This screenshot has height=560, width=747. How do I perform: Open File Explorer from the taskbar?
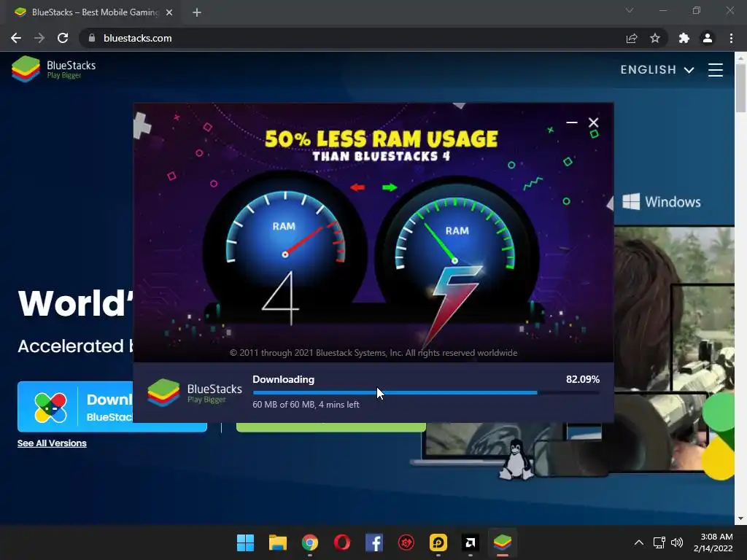[278, 542]
